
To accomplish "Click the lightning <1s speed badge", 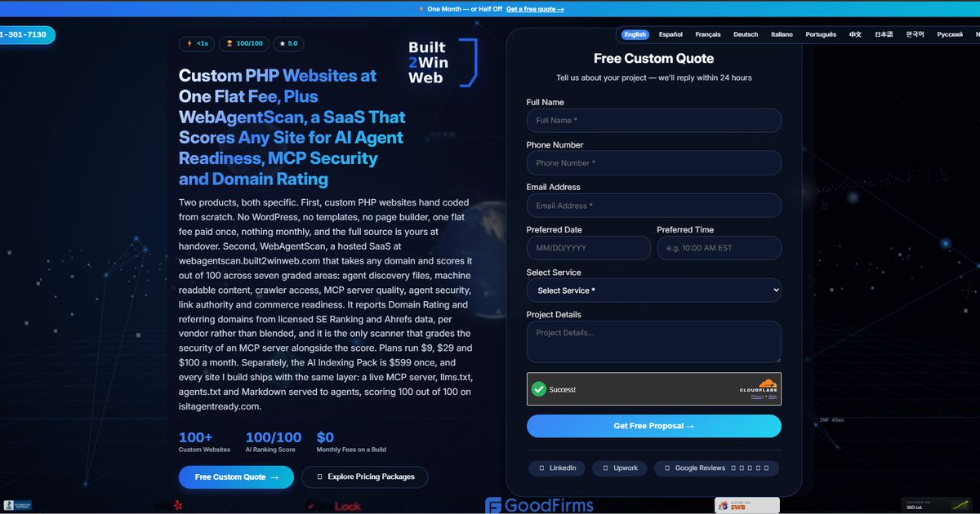I will point(198,43).
